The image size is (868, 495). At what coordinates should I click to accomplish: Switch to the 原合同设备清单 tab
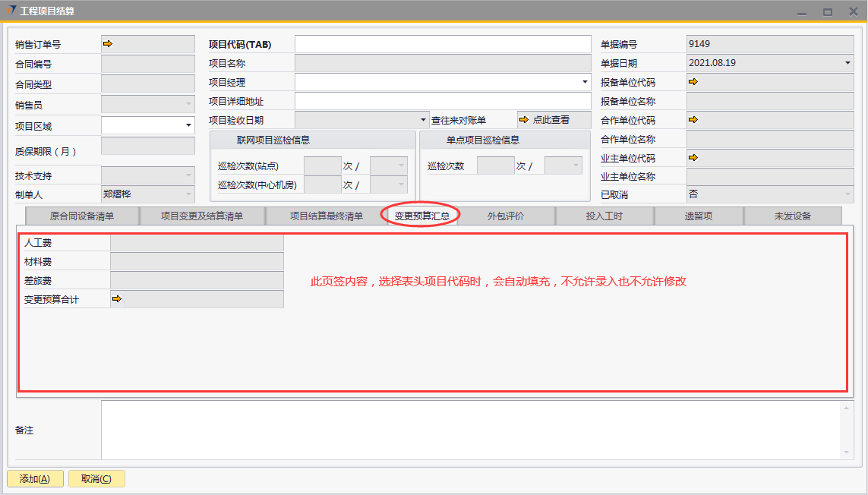point(82,216)
